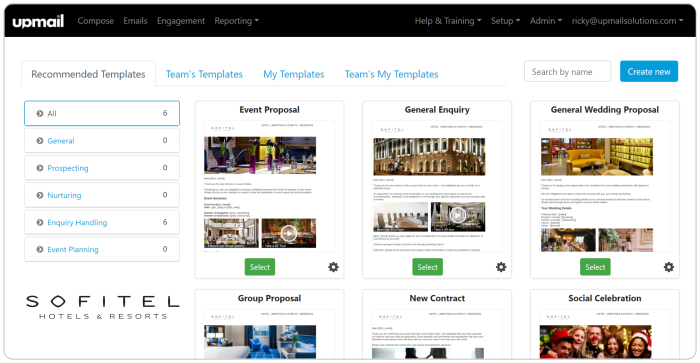Focus the Search by name field
700x363 pixels.
point(567,71)
